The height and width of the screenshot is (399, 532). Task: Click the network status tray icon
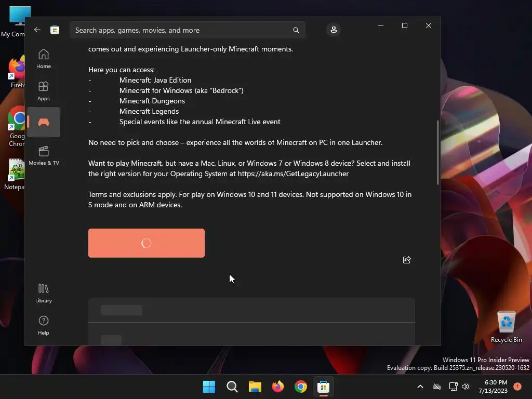tap(453, 387)
